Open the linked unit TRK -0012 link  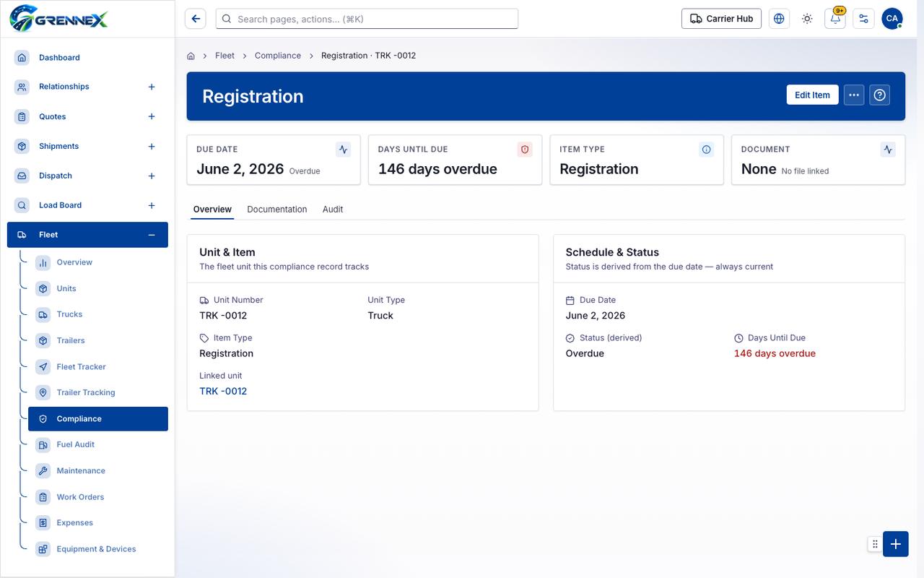click(223, 391)
